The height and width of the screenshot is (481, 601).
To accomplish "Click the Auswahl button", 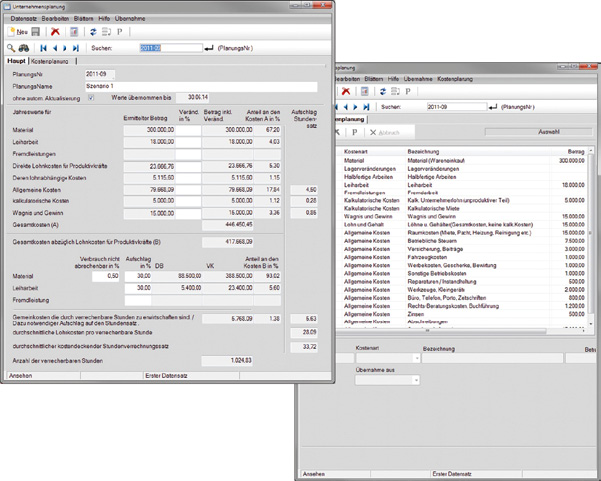I will click(538, 132).
